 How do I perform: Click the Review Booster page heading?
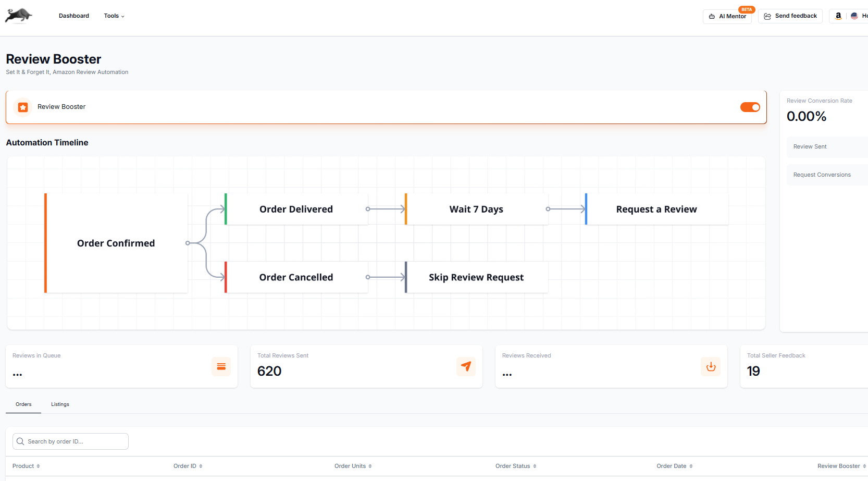54,59
